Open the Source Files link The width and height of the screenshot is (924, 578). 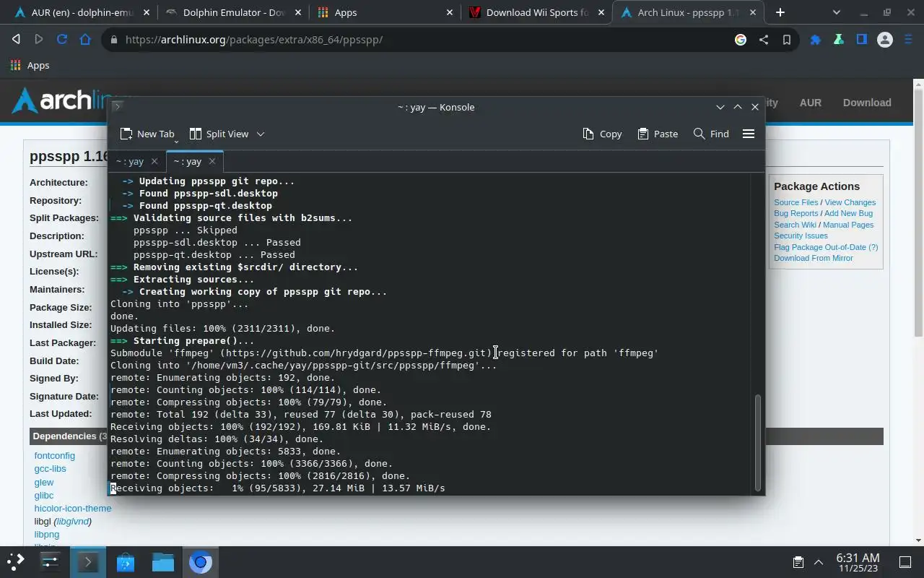tap(796, 202)
